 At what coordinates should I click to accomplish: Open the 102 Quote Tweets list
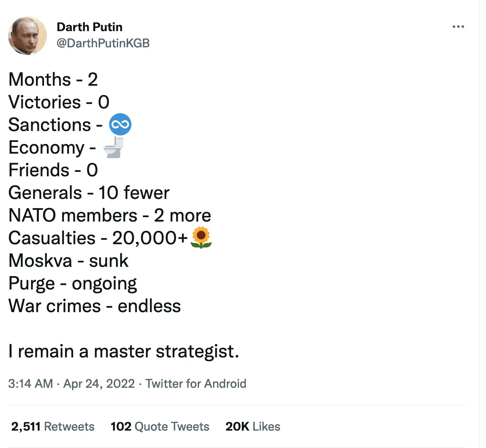click(160, 427)
